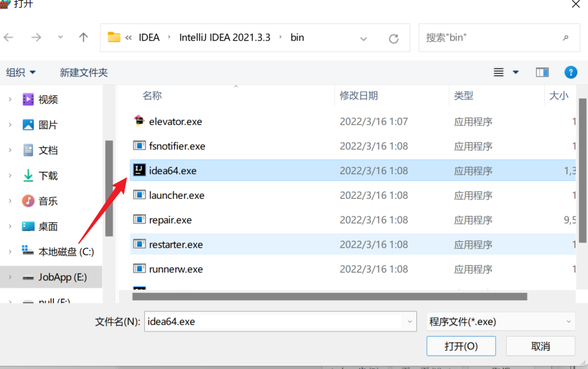This screenshot has width=588, height=369.
Task: Open the recent locations chevron
Action: [x=60, y=37]
